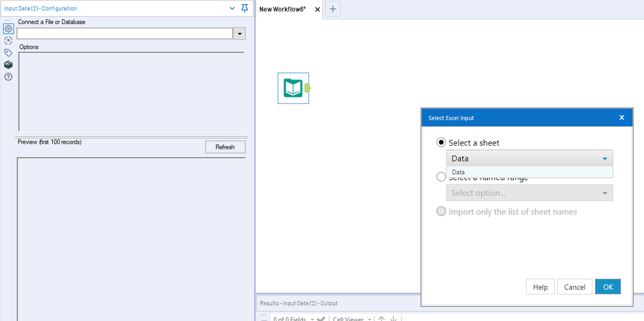Pin the Configuration window
Screen dimensions: 644x321
(x=245, y=8)
